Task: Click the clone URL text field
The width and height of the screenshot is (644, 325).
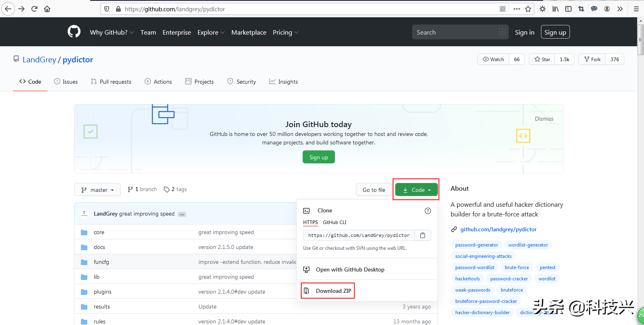Action: coord(359,235)
